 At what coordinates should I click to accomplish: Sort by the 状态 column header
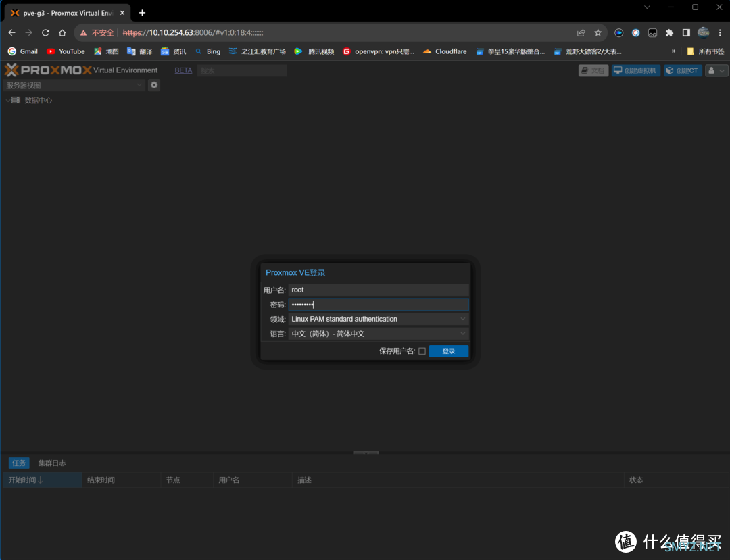(x=675, y=480)
